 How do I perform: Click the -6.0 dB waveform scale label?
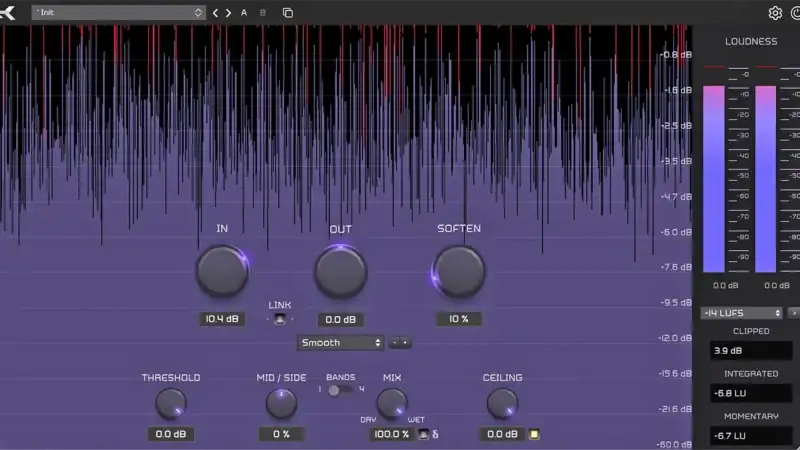676,232
